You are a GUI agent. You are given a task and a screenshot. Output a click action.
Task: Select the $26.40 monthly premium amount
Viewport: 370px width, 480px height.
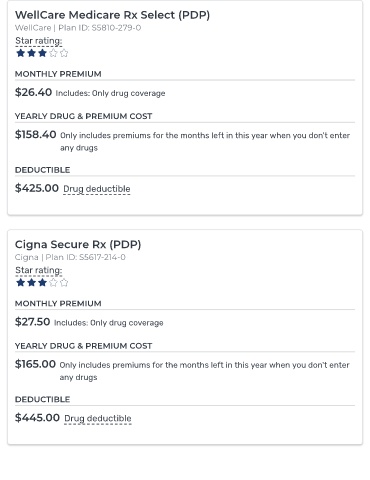pos(33,92)
